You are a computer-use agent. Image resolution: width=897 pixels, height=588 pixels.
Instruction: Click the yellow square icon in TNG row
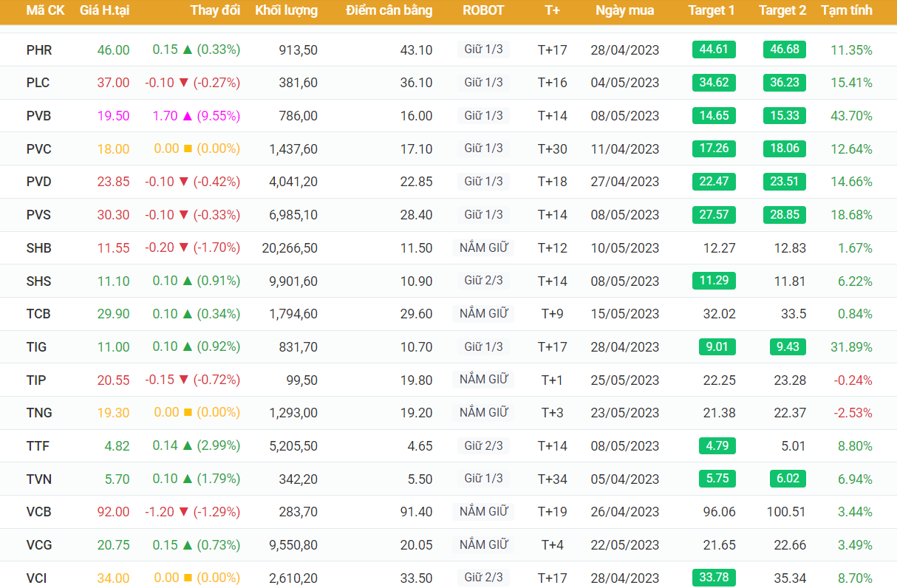coord(188,412)
